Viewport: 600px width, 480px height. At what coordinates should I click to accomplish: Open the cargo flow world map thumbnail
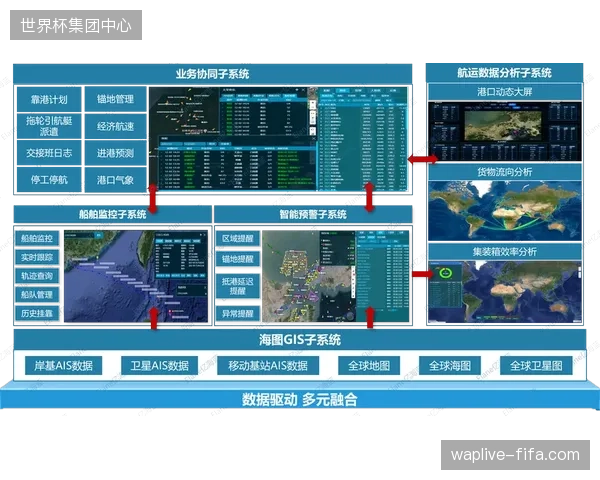pos(505,211)
